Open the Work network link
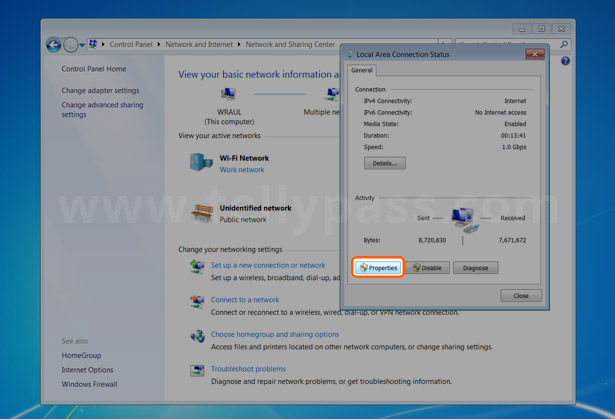The height and width of the screenshot is (419, 615). 242,170
